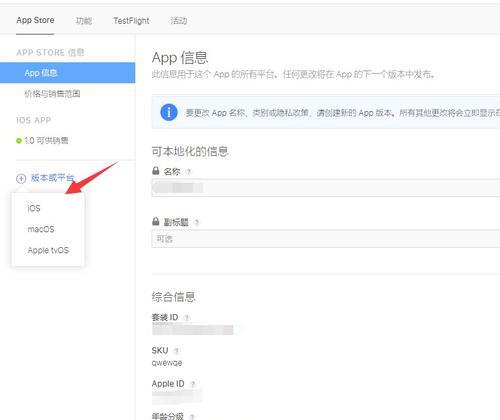Image resolution: width=500 pixels, height=420 pixels.
Task: Click the lock icon beside 副标题
Action: coord(156,221)
